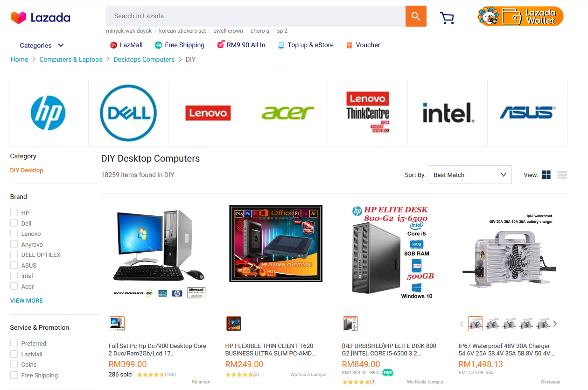Enable the Free Shipping service filter

pos(14,375)
